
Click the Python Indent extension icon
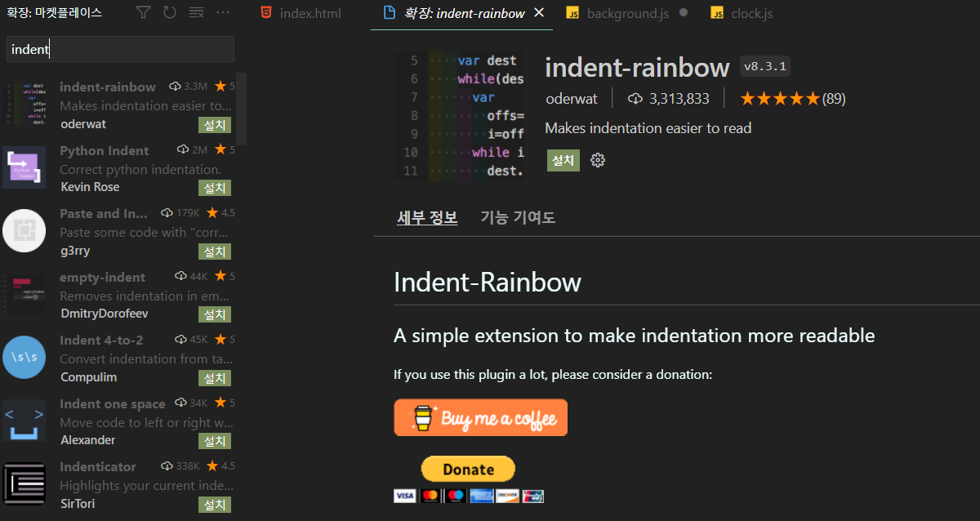tap(24, 167)
